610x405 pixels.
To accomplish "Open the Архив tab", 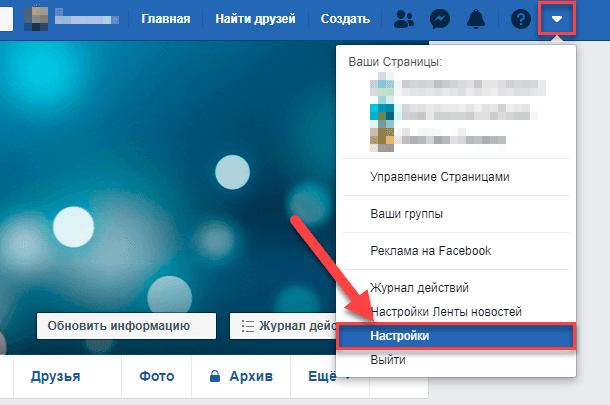I will (x=241, y=376).
